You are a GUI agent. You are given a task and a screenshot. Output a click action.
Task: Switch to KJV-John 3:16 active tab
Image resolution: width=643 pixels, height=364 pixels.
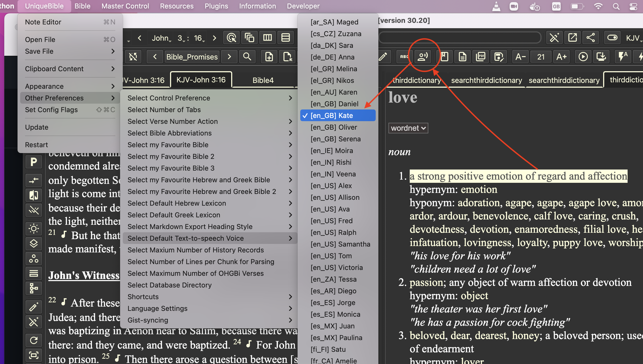[x=201, y=80]
